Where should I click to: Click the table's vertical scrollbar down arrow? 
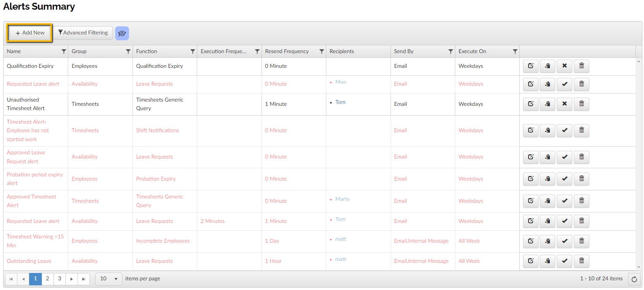click(x=639, y=267)
